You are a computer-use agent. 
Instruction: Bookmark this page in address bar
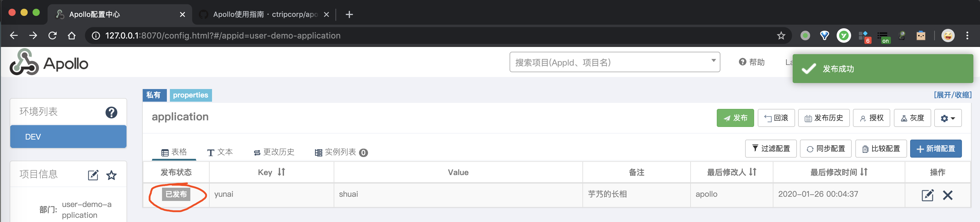781,36
